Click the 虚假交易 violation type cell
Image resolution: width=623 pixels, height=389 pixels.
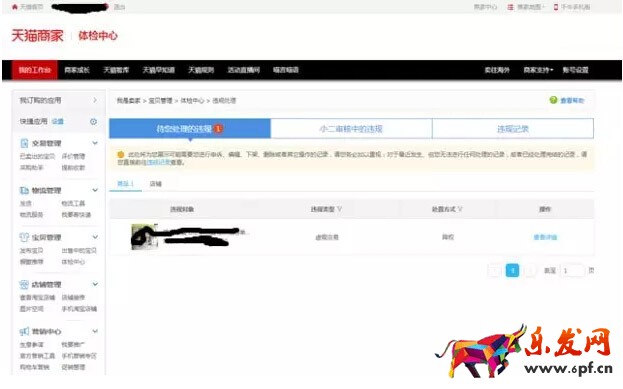pyautogui.click(x=327, y=237)
